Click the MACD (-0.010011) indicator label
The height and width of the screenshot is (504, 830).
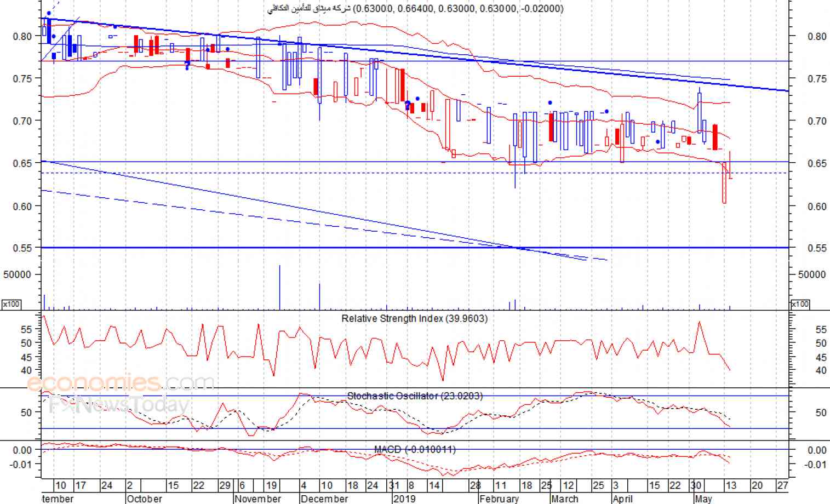(x=415, y=449)
